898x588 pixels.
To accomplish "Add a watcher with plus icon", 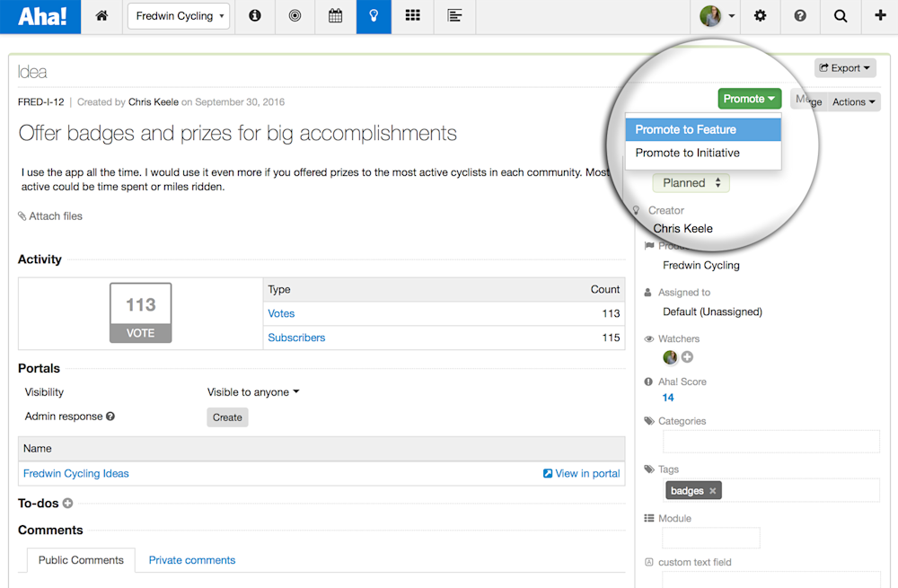I will [x=687, y=357].
